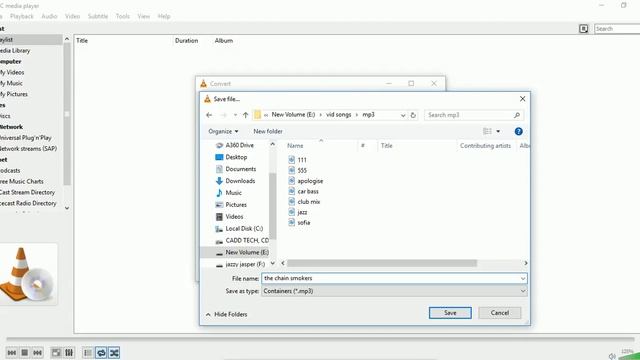Click the VLC next track button
The width and height of the screenshot is (640, 360).
tap(38, 353)
